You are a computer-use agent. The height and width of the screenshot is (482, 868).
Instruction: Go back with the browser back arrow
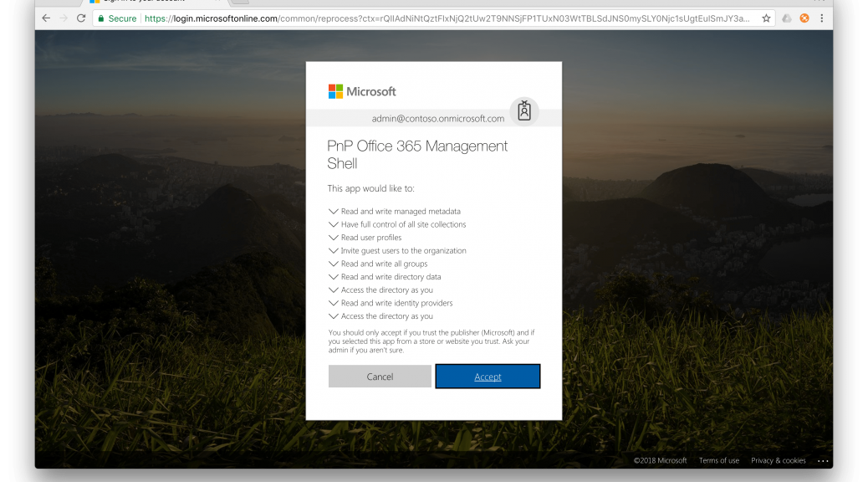(46, 18)
